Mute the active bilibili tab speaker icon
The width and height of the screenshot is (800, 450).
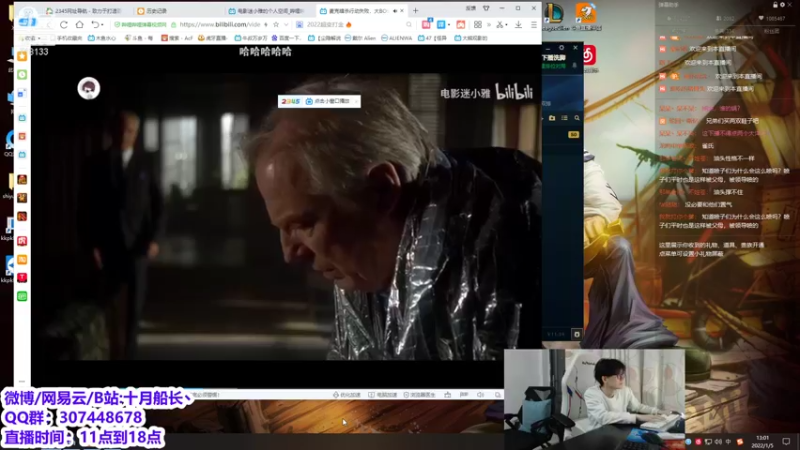pos(395,11)
